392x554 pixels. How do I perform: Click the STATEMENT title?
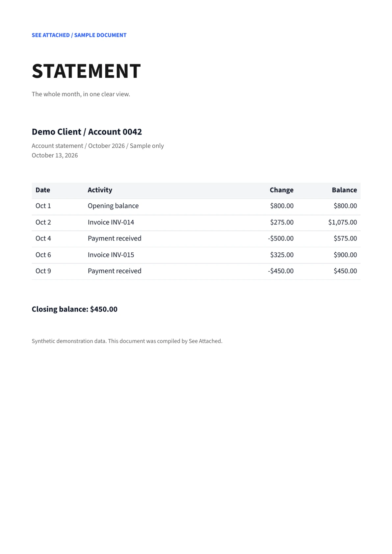click(x=86, y=71)
